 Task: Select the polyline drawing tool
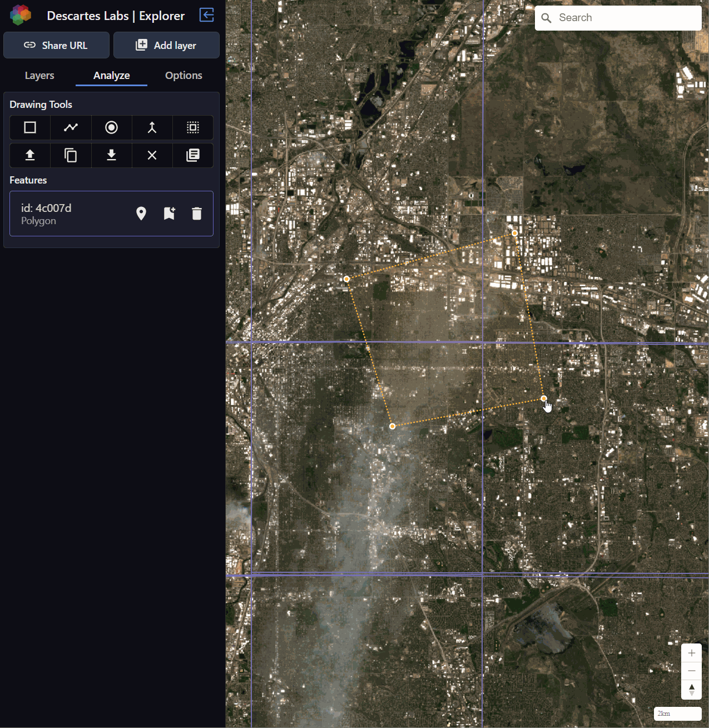coord(71,128)
